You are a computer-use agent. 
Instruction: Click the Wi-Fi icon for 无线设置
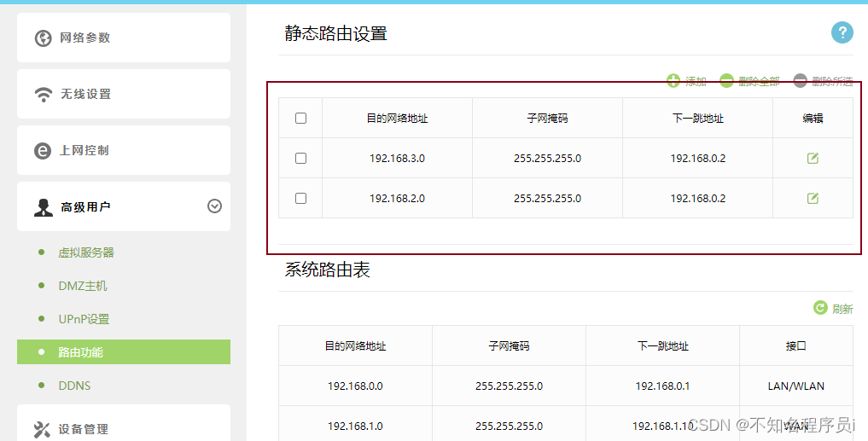(x=44, y=94)
